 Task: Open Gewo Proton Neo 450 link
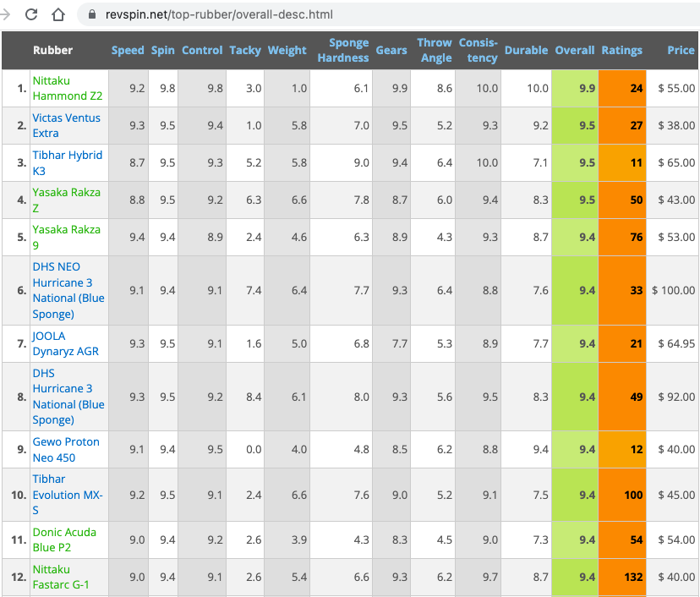(x=66, y=449)
